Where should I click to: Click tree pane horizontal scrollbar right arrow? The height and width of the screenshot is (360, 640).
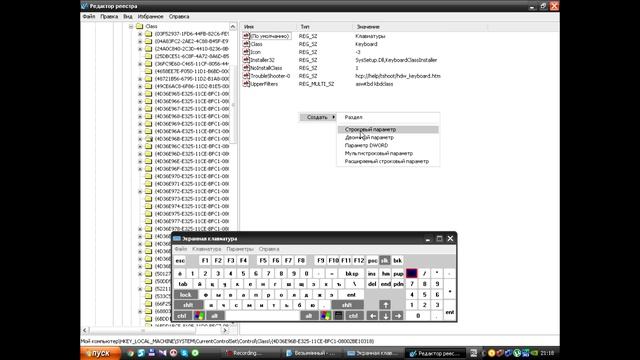click(x=225, y=330)
